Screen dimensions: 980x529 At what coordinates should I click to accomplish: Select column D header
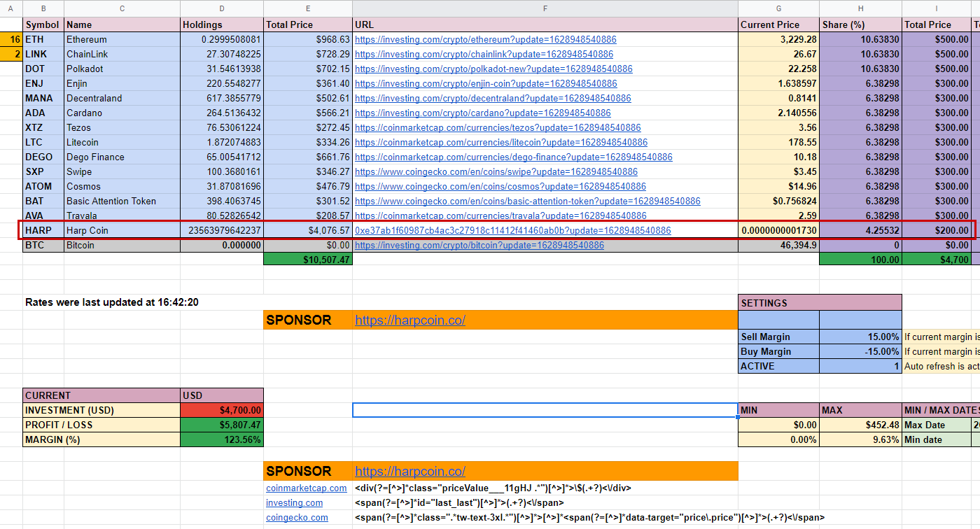point(222,8)
